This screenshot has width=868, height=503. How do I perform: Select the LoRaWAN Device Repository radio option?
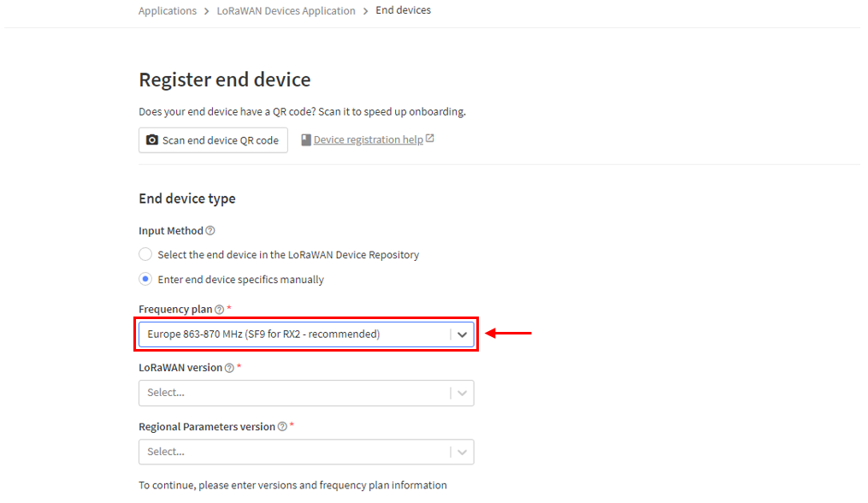(145, 254)
